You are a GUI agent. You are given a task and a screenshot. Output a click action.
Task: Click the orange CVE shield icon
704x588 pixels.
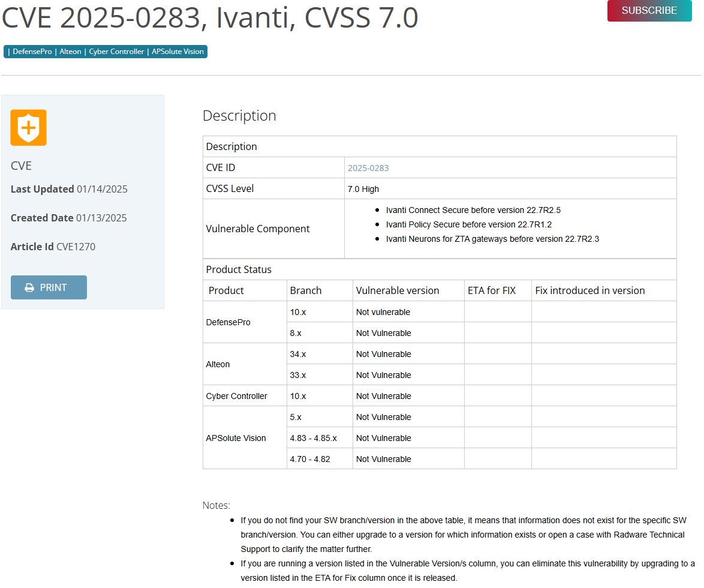[28, 128]
